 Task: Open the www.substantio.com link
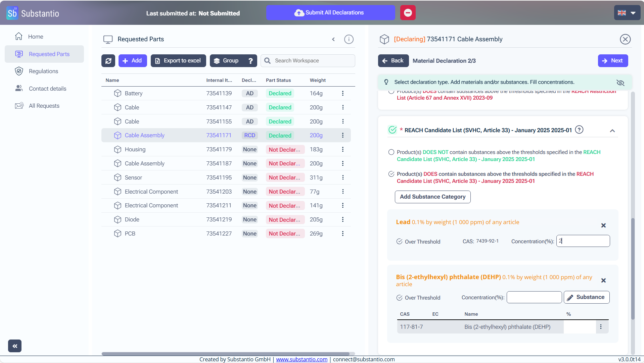[x=302, y=359]
